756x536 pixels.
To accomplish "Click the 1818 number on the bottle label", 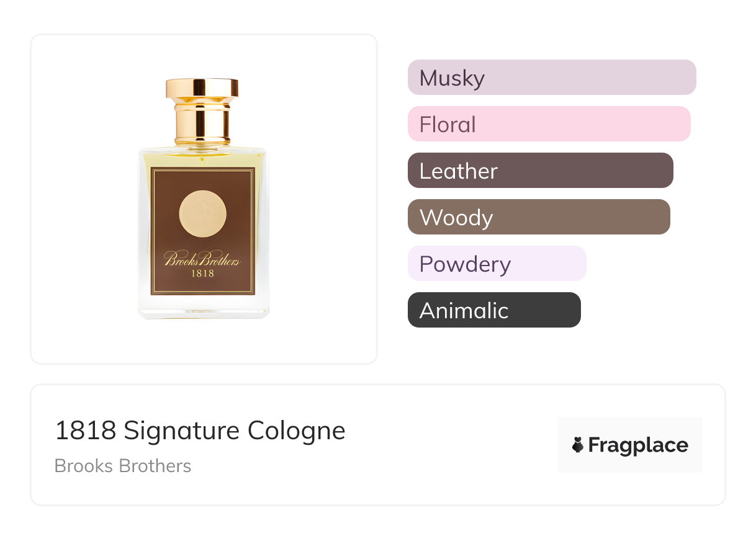I will 202,273.
